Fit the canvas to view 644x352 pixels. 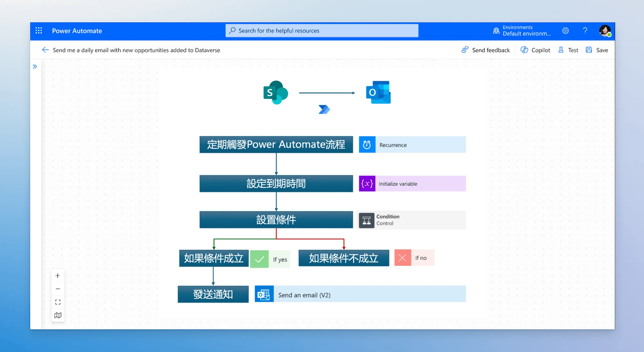pyautogui.click(x=58, y=302)
